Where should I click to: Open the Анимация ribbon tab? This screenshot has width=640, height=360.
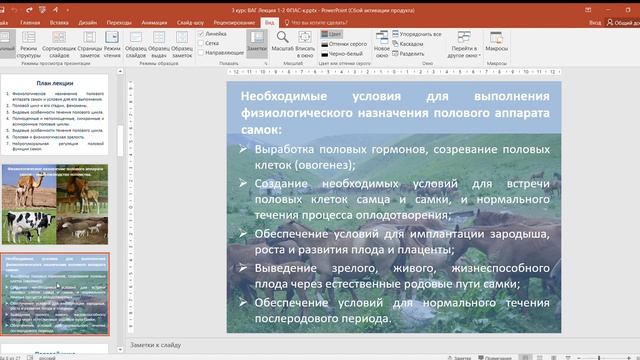point(154,23)
